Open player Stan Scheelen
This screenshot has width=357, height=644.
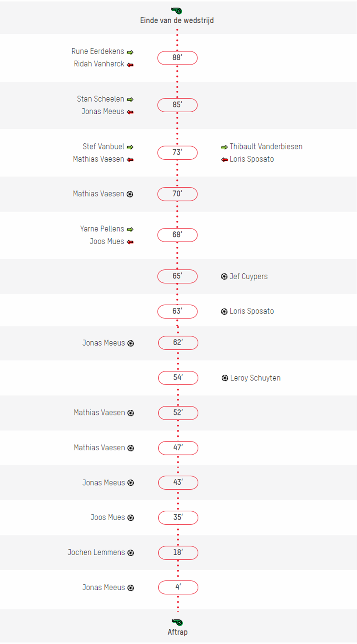tap(101, 99)
